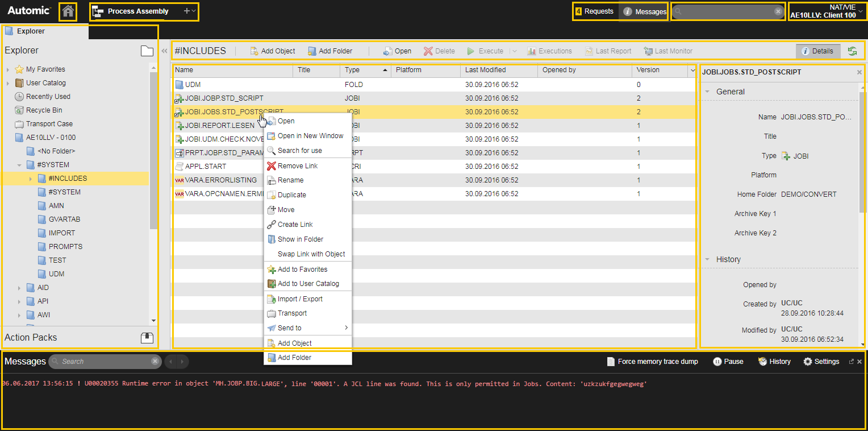This screenshot has height=431, width=868.
Task: Open Messages panel Settings gear
Action: [x=821, y=362]
